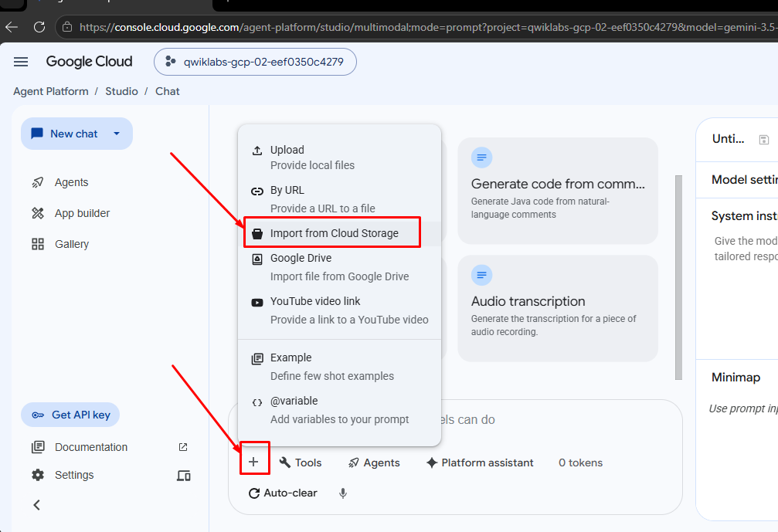This screenshot has width=778, height=532.
Task: Click the Gallery grid icon
Action: [x=38, y=244]
